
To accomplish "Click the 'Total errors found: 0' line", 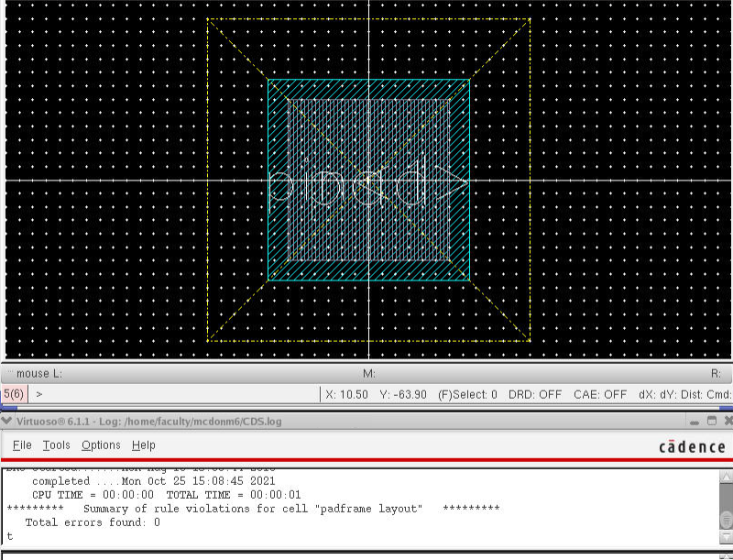I will [93, 522].
